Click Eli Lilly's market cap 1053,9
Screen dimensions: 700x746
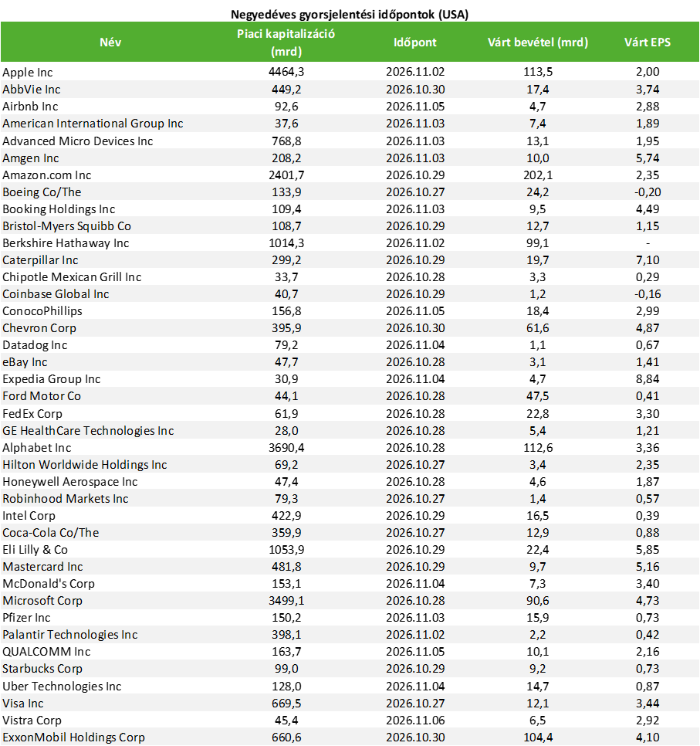point(286,550)
